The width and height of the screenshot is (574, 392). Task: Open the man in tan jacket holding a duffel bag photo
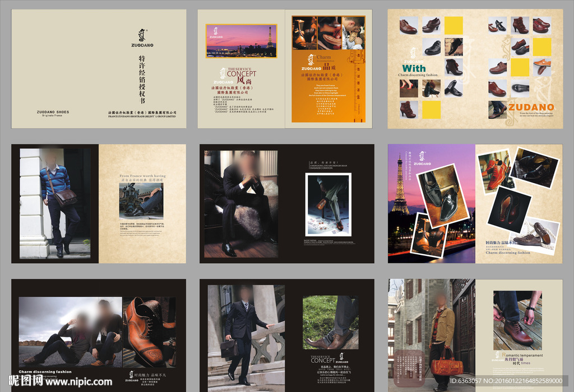432,335
